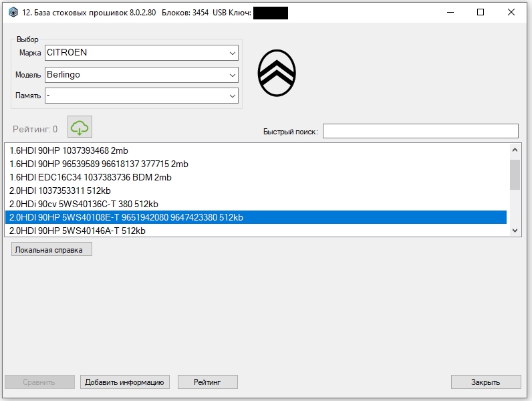The image size is (532, 401).
Task: Select 1.6HDI 90HP 1037393468 2mb entry
Action: pos(256,150)
